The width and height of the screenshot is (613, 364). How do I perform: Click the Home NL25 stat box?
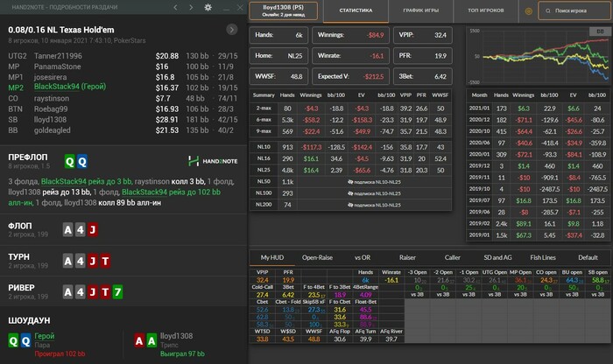click(278, 55)
